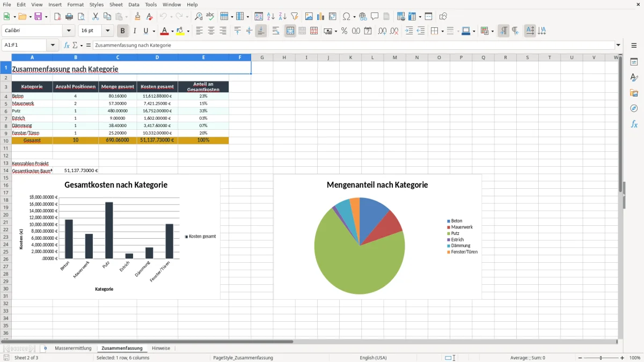Image resolution: width=644 pixels, height=362 pixels.
Task: Open the sidebar settings button
Action: pos(634,47)
